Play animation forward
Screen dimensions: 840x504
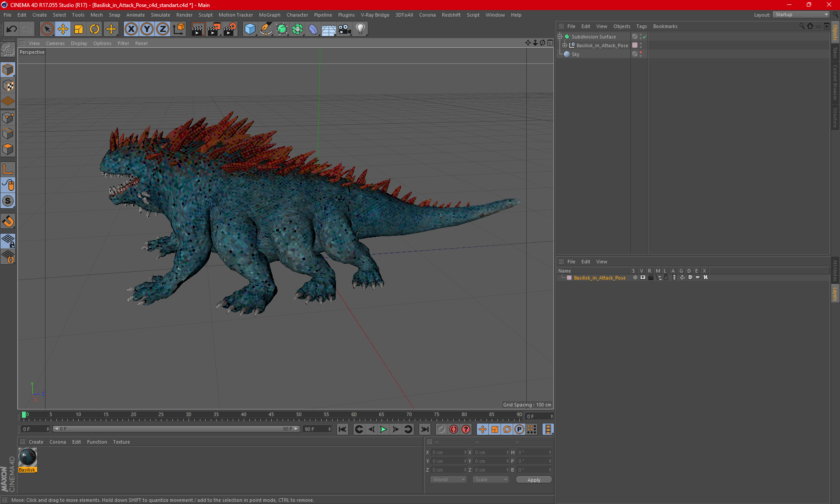pyautogui.click(x=383, y=429)
